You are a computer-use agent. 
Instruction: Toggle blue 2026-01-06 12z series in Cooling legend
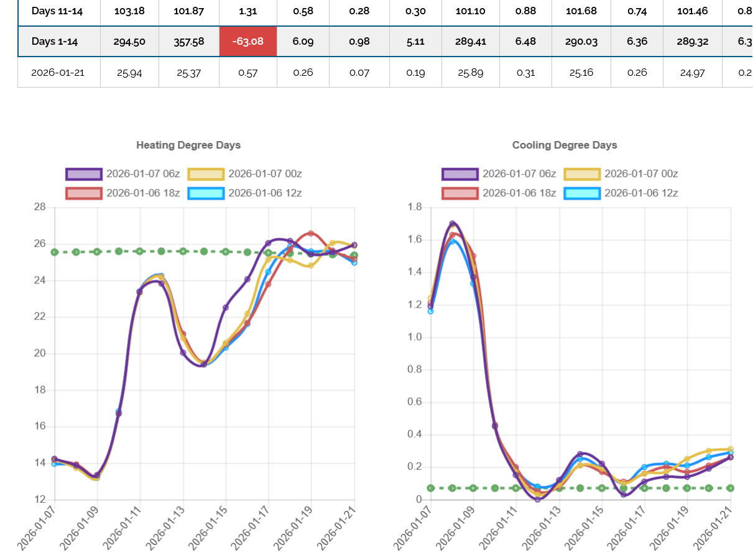(x=581, y=193)
